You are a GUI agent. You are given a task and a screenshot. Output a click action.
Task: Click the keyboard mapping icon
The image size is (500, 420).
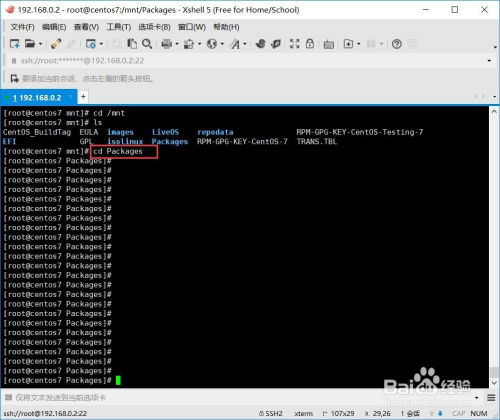[x=329, y=44]
